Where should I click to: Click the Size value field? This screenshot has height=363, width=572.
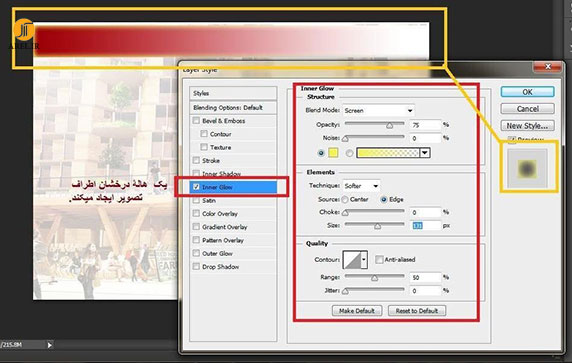(x=425, y=225)
